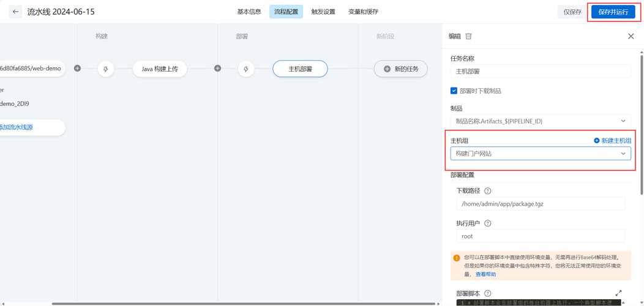Viewport: 644px width, 306px height.
Task: Open 查看帮助 link
Action: click(485, 274)
